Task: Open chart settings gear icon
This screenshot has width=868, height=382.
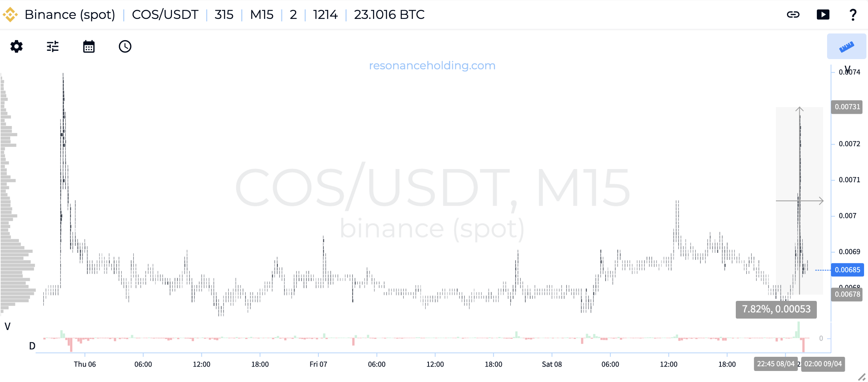Action: pos(17,46)
